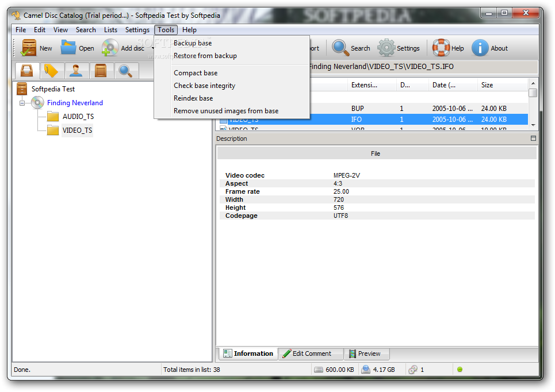Click the Search magnifier toolbar icon

(340, 48)
